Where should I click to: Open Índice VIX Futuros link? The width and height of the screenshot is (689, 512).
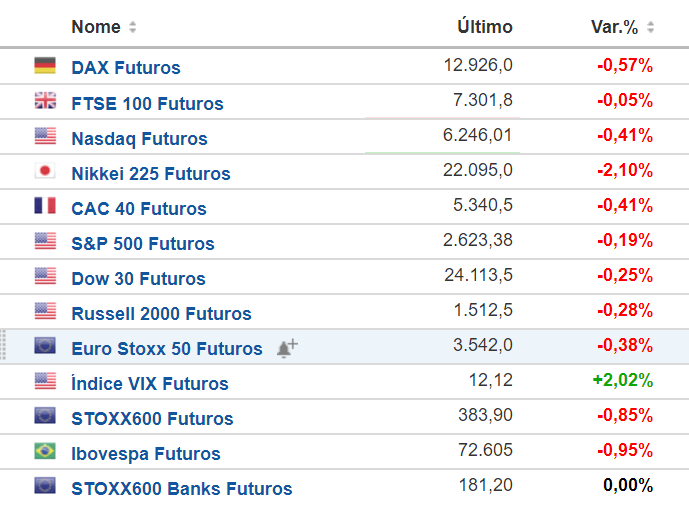(x=150, y=383)
